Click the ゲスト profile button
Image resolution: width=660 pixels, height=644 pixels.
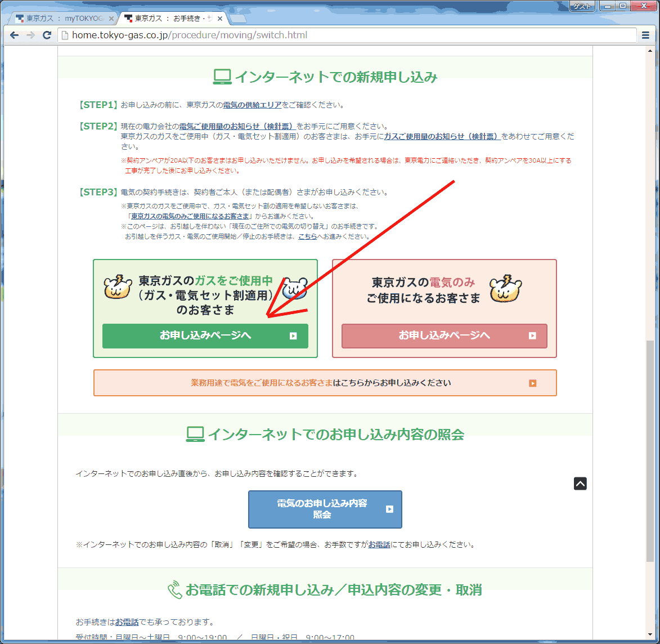[x=582, y=6]
